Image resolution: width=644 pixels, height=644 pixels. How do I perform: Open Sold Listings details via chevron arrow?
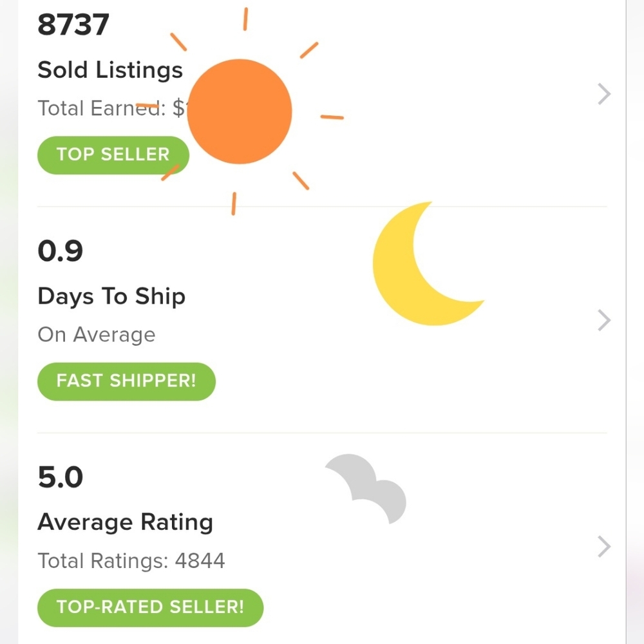tap(603, 95)
